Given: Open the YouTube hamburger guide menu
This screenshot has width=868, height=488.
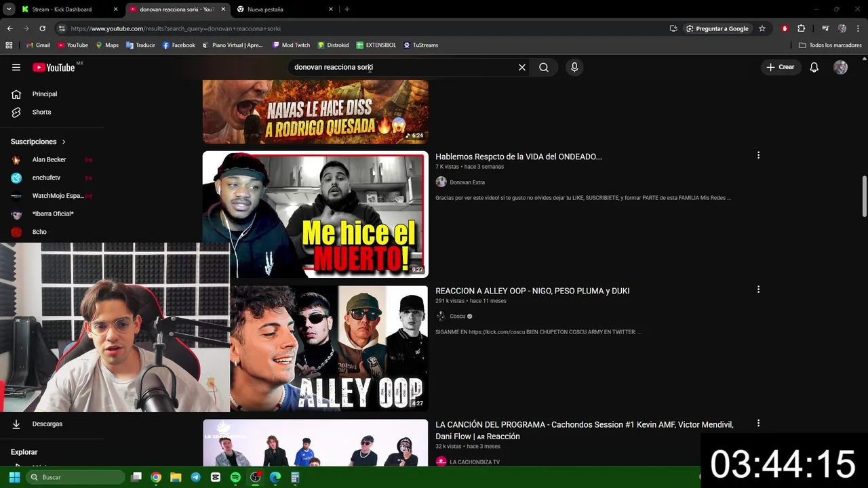Looking at the screenshot, I should (x=16, y=67).
